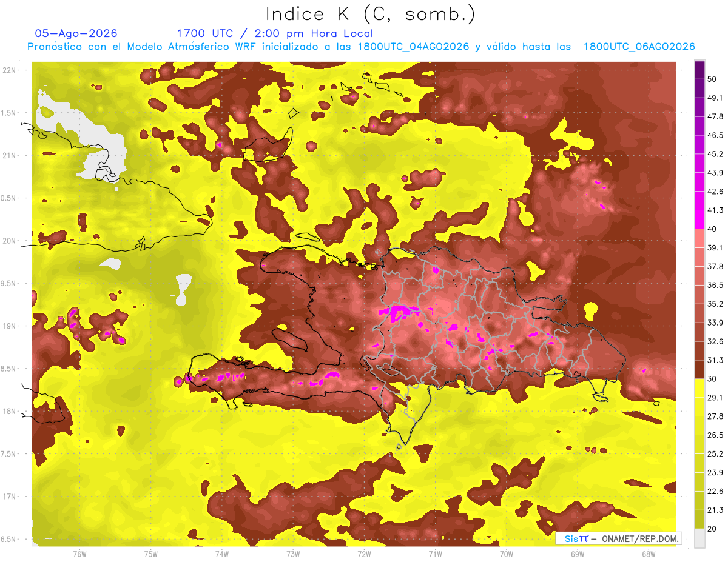Click the "75W" longitude label
The image size is (728, 562).
coord(150,554)
